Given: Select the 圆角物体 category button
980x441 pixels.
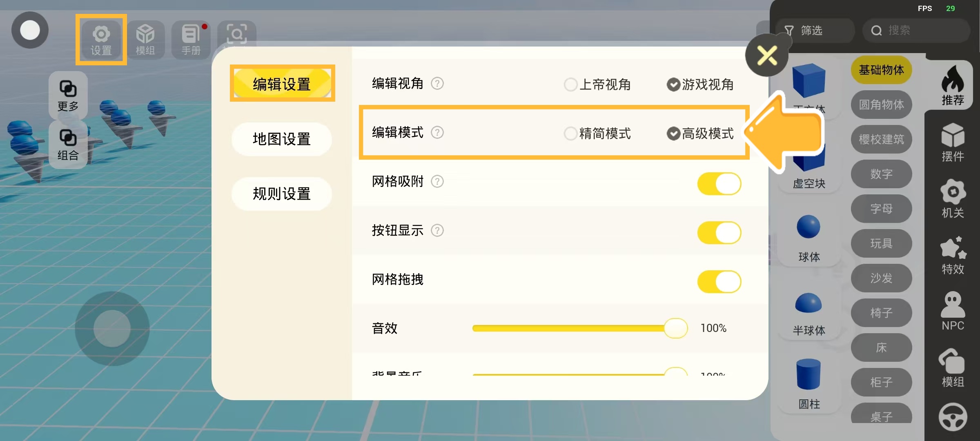Looking at the screenshot, I should 881,105.
